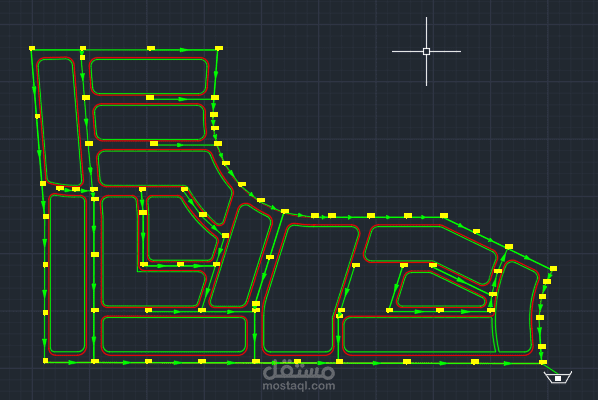This screenshot has height=400, width=598.
Task: Click the white crosshair pickbox square
Action: click(x=426, y=51)
